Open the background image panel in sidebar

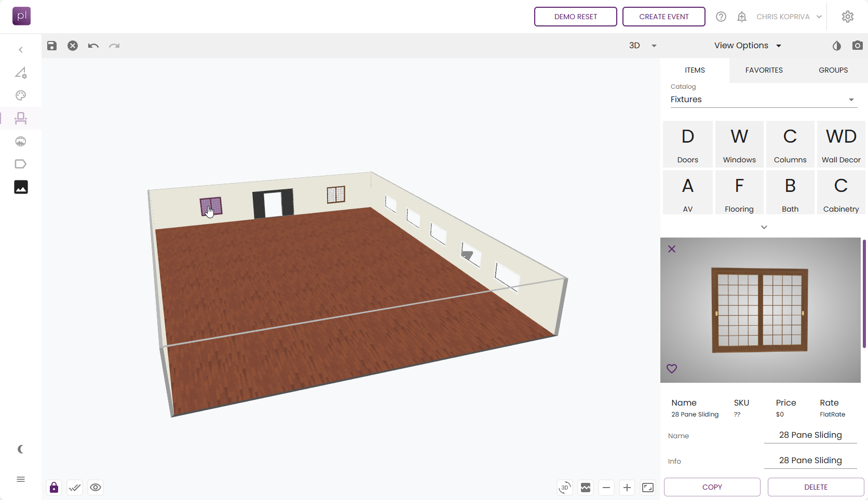(x=21, y=187)
